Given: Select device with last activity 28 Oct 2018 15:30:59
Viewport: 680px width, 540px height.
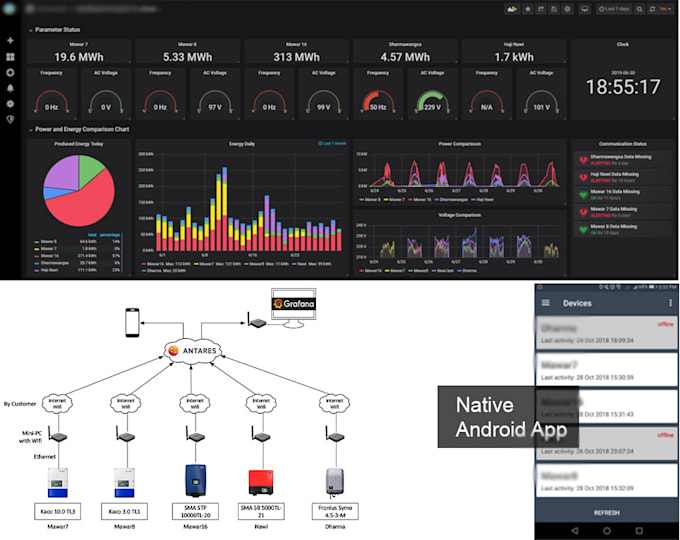Looking at the screenshot, I should point(606,369).
